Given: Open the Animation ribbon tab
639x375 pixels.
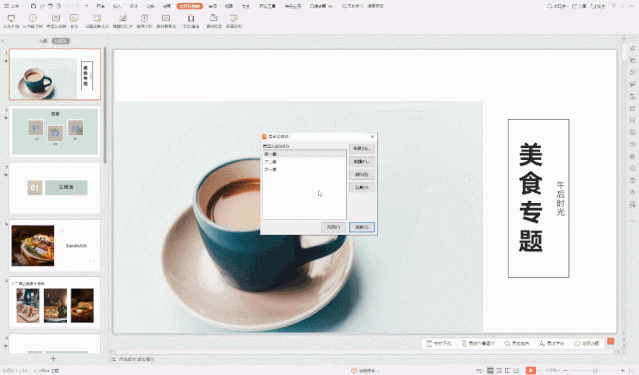Looking at the screenshot, I should (x=167, y=6).
